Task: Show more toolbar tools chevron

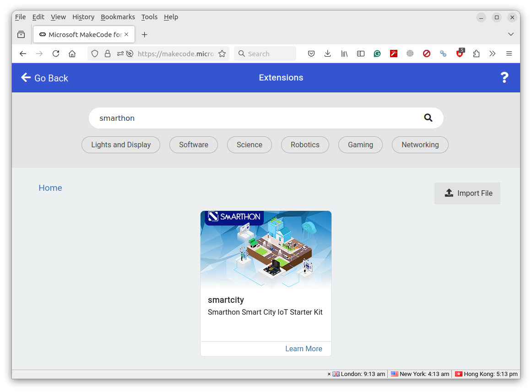Action: pyautogui.click(x=493, y=54)
